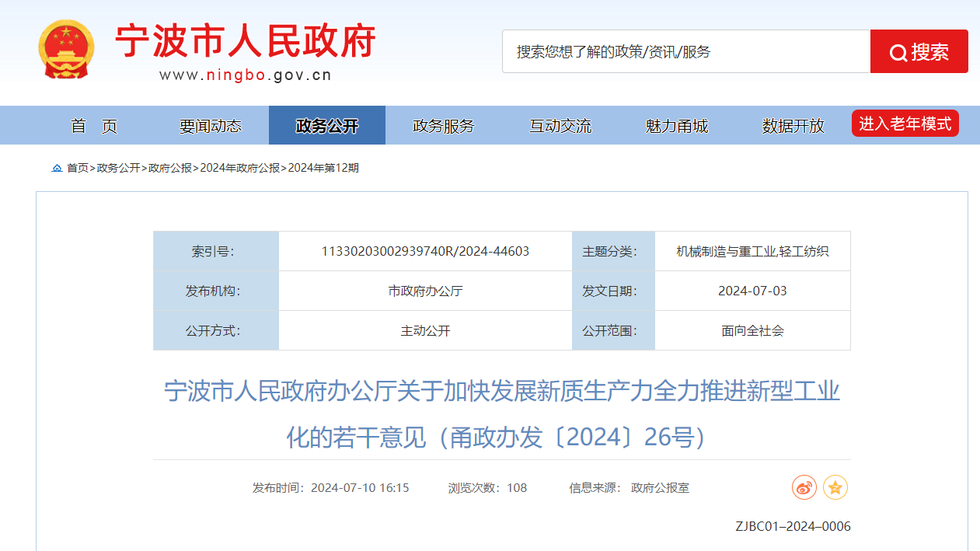Click the www.ningbo.gov.cn site address
The image size is (980, 551).
point(246,76)
